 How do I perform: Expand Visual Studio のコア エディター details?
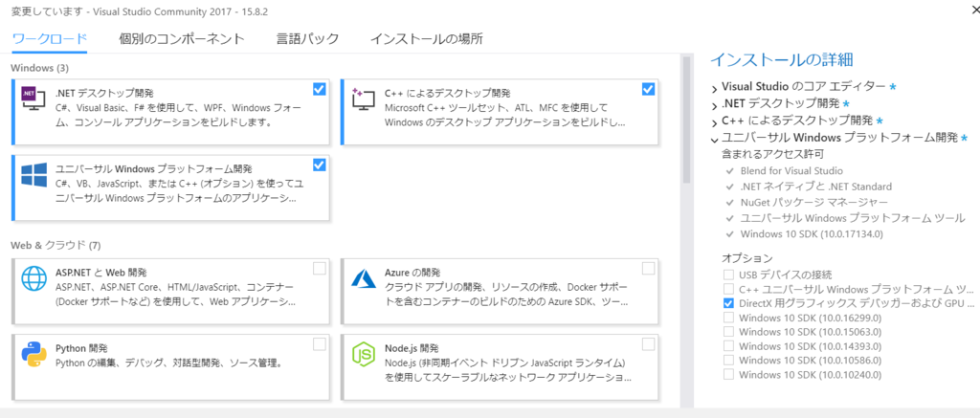[714, 87]
